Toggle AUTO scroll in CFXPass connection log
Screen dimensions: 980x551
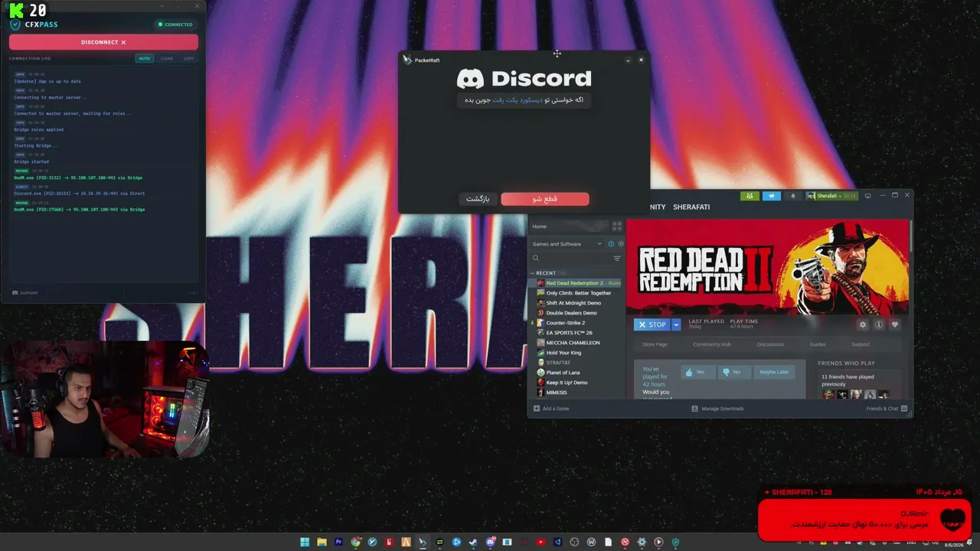pyautogui.click(x=144, y=58)
